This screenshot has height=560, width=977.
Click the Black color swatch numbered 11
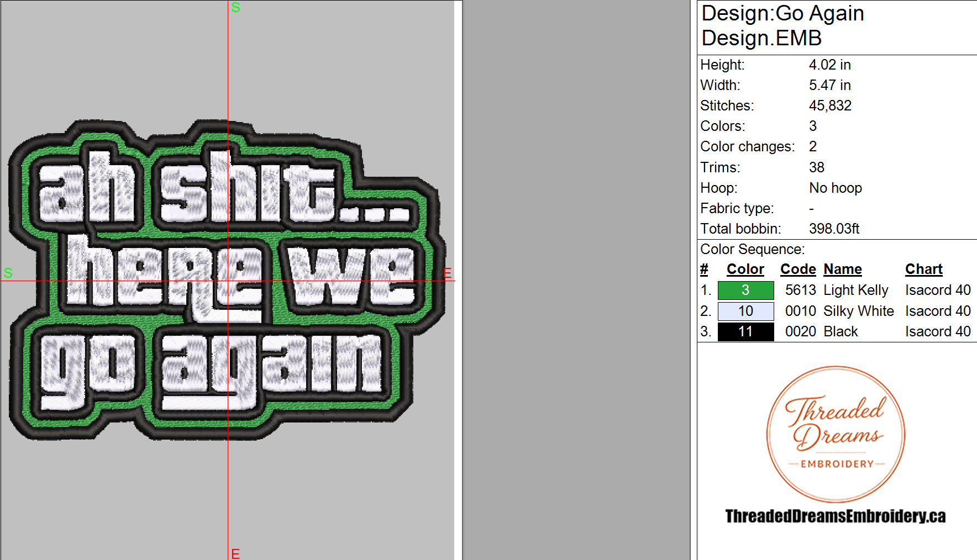click(745, 331)
